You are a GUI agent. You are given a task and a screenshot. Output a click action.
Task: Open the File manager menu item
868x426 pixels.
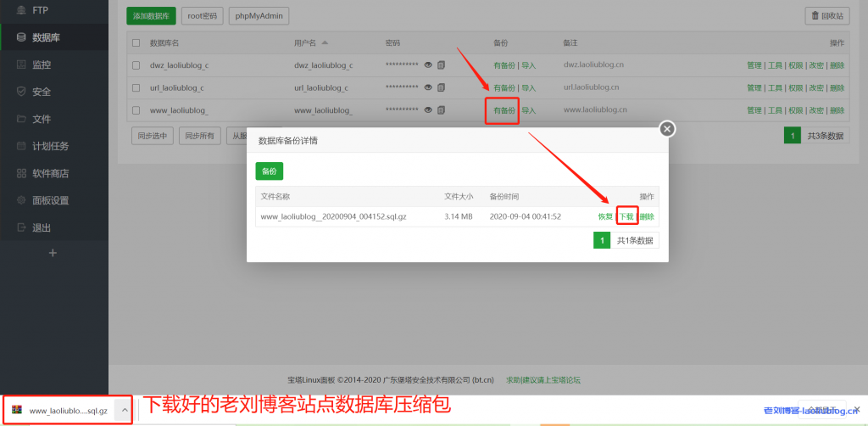42,119
